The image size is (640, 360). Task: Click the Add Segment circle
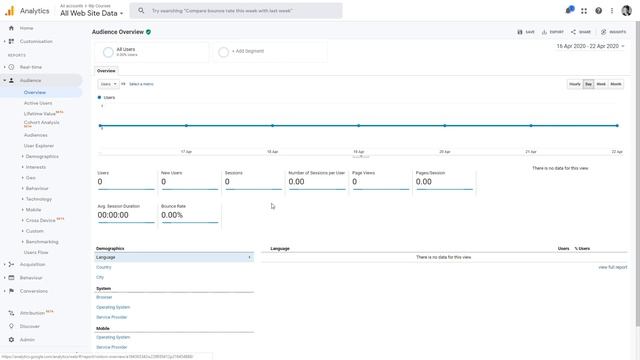pyautogui.click(x=223, y=52)
